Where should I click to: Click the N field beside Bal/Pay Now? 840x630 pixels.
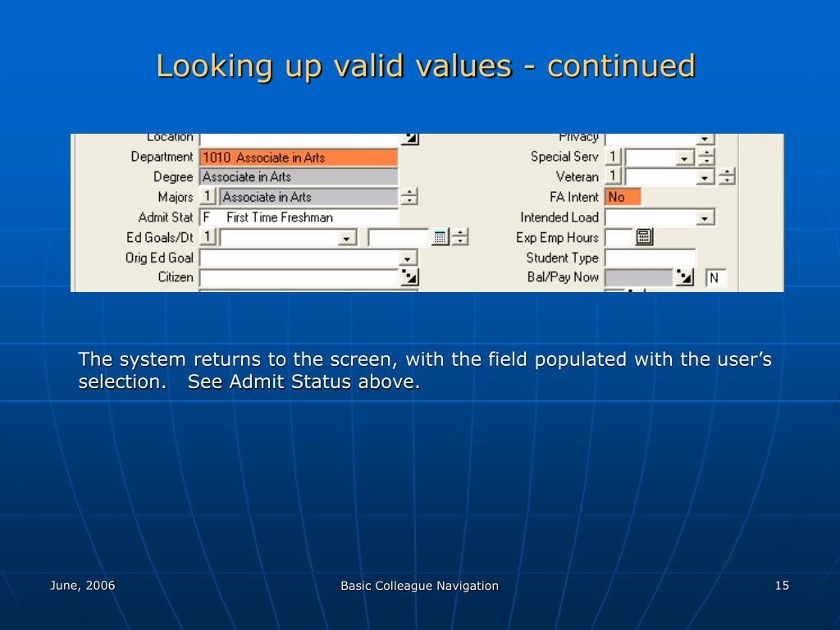[714, 278]
